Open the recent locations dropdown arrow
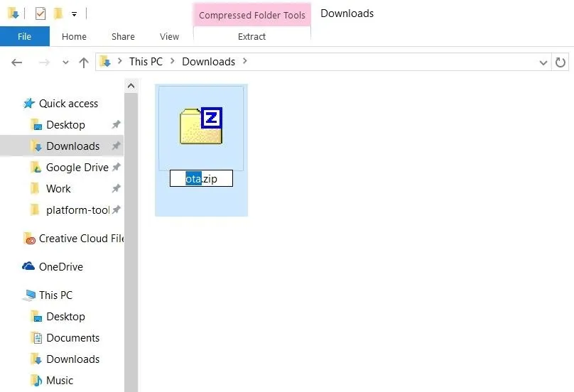 [x=65, y=62]
